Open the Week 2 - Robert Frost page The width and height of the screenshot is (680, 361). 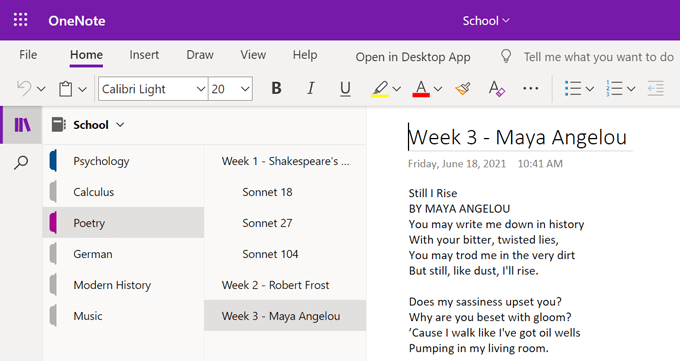point(285,285)
